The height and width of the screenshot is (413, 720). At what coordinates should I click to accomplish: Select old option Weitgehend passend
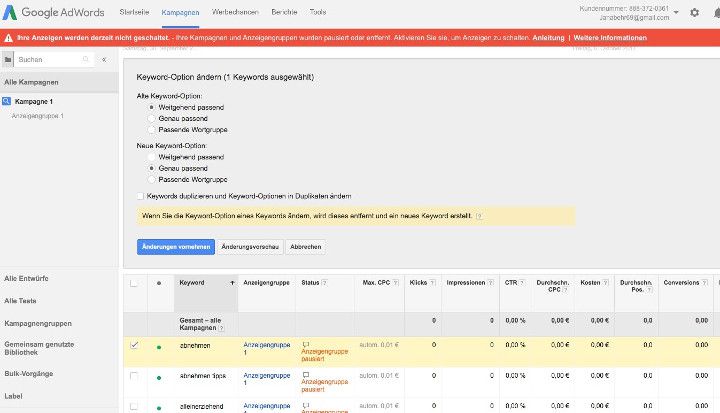coord(151,107)
